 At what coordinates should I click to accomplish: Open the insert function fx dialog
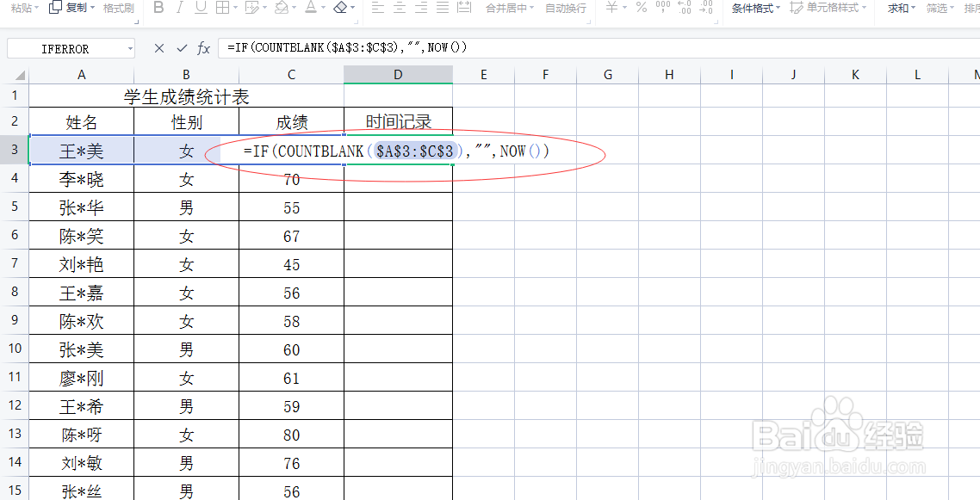(204, 46)
